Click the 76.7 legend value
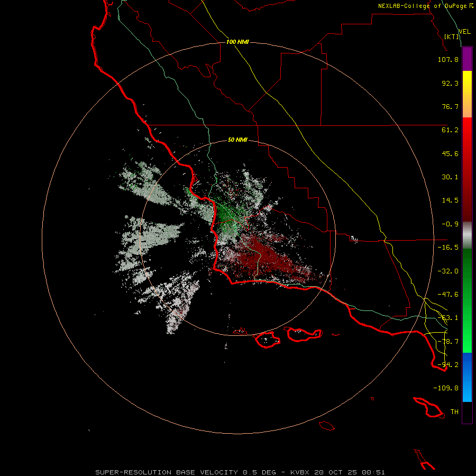This screenshot has width=476, height=476. coord(450,106)
